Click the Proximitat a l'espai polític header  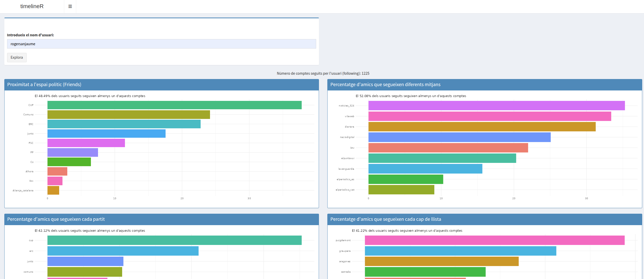44,85
